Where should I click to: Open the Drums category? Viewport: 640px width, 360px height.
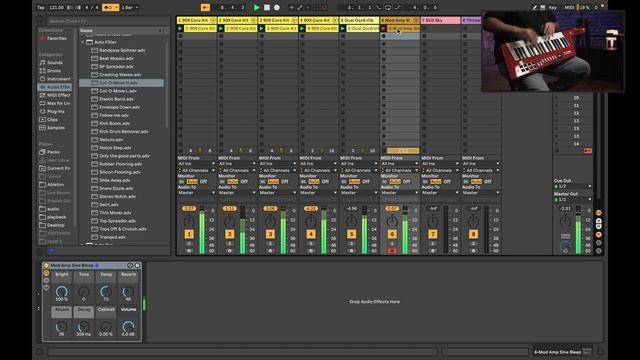click(x=53, y=71)
